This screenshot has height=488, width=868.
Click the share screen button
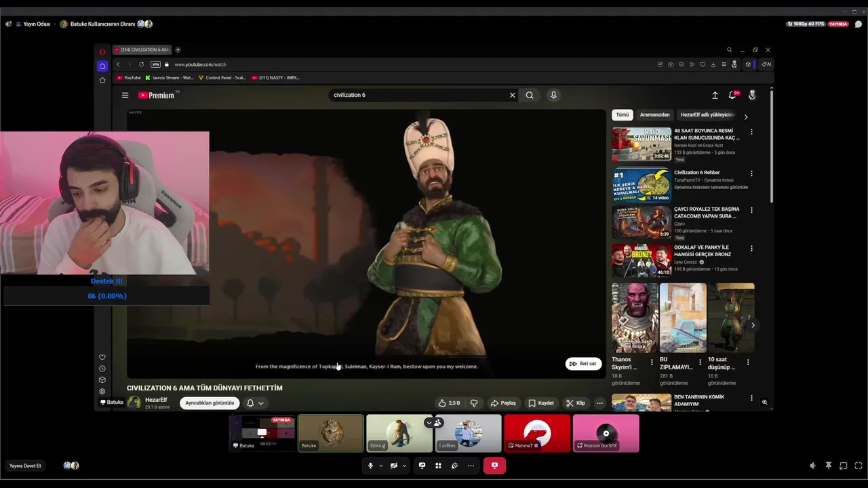pos(422,466)
